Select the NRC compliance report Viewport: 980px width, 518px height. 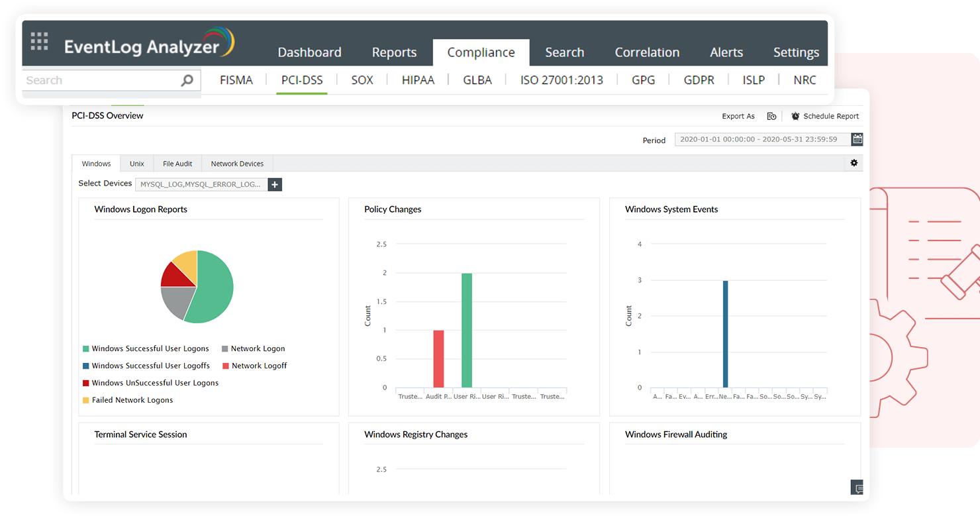(805, 80)
